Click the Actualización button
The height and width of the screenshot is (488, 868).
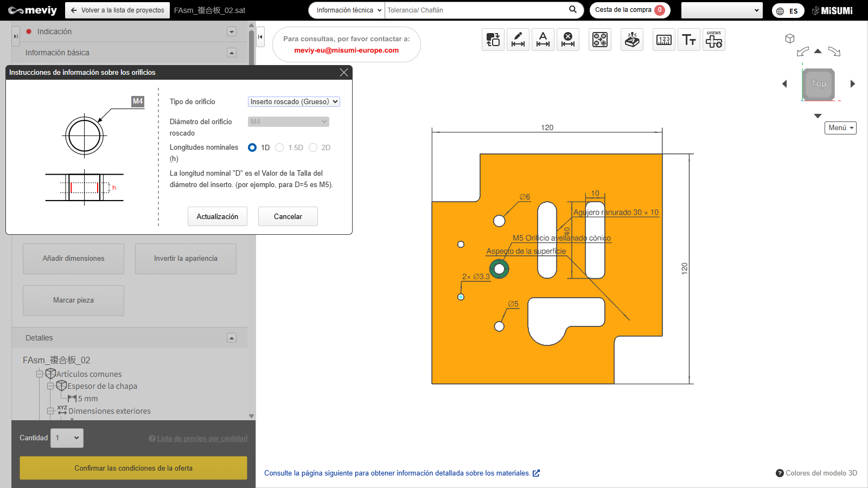(x=217, y=216)
